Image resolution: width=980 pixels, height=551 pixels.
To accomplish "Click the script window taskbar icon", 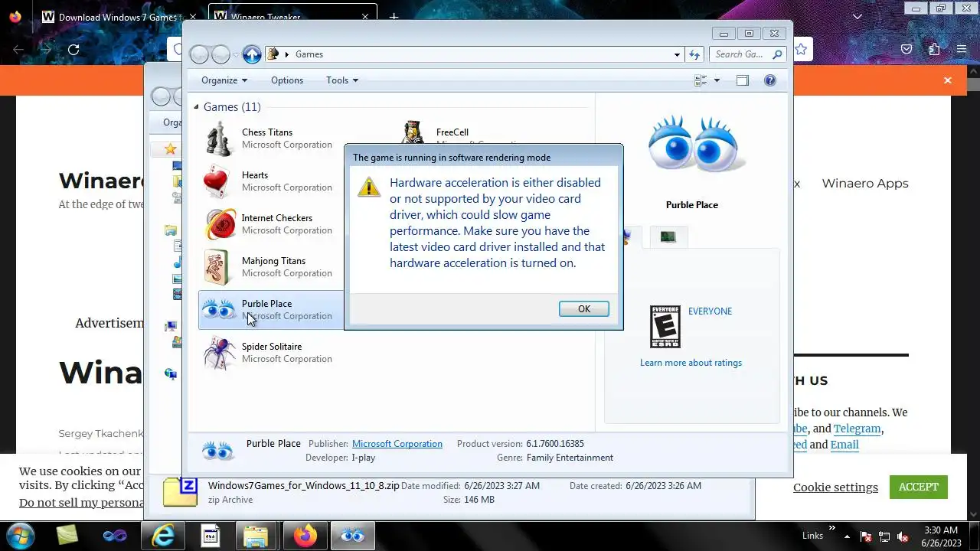I will click(x=210, y=536).
